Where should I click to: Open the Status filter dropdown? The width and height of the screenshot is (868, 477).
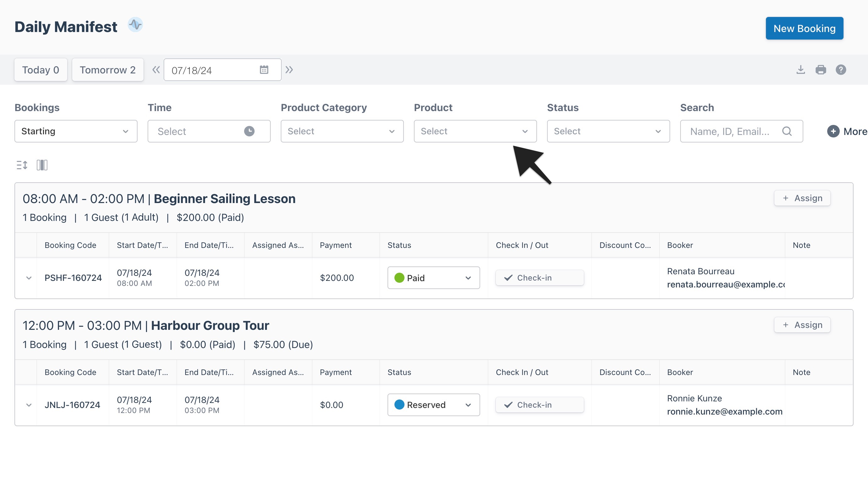608,131
